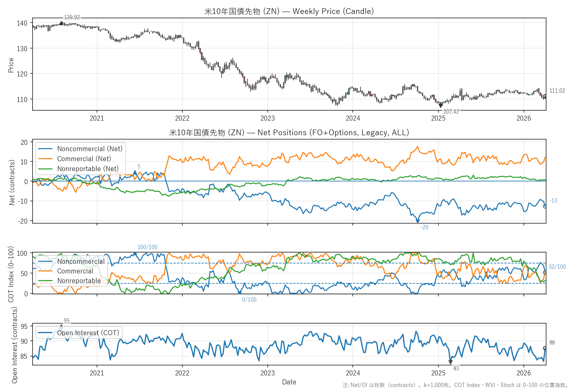
Task: Click the Weekly Price (Candle) chart title
Action: point(289,11)
